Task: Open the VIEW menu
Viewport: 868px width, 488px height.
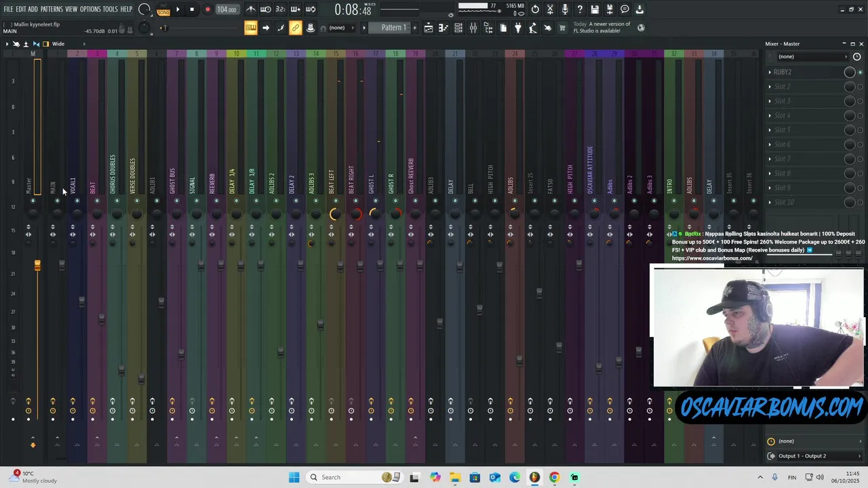Action: (71, 9)
